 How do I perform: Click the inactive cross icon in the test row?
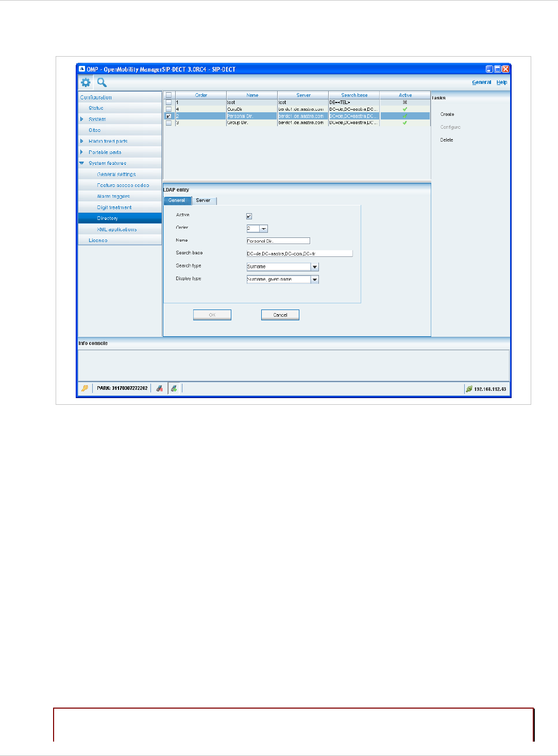[405, 102]
